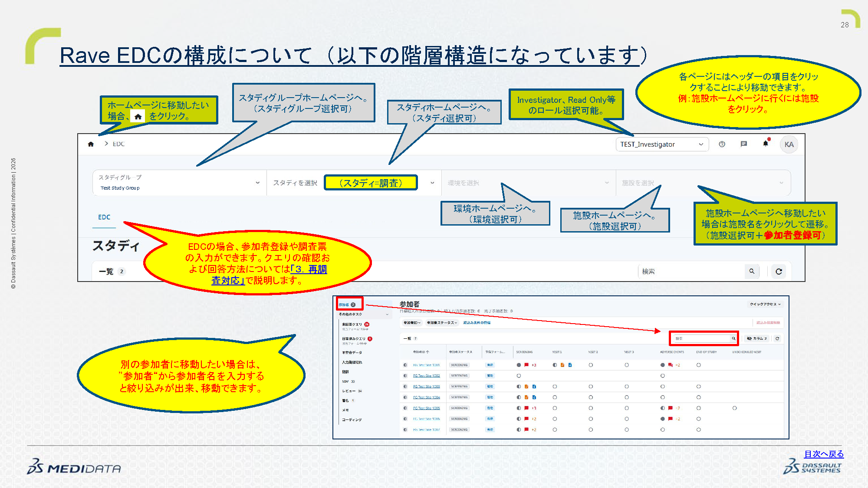
Task: Open the messages chat icon in the header
Action: click(743, 144)
